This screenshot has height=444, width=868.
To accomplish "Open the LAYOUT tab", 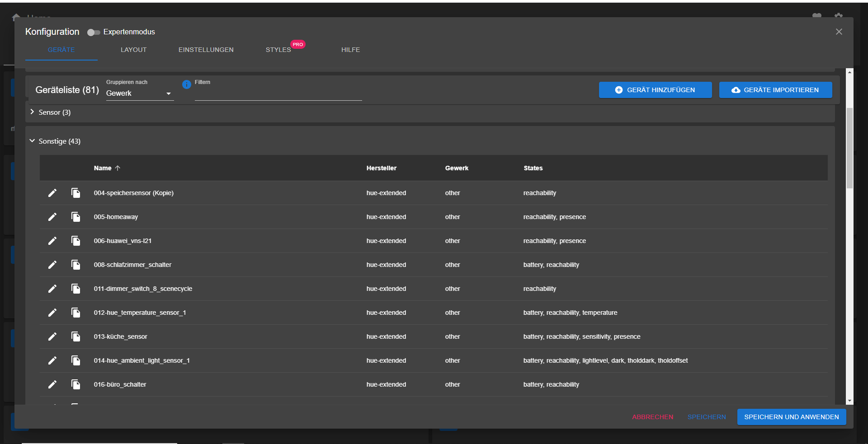I will tap(134, 50).
